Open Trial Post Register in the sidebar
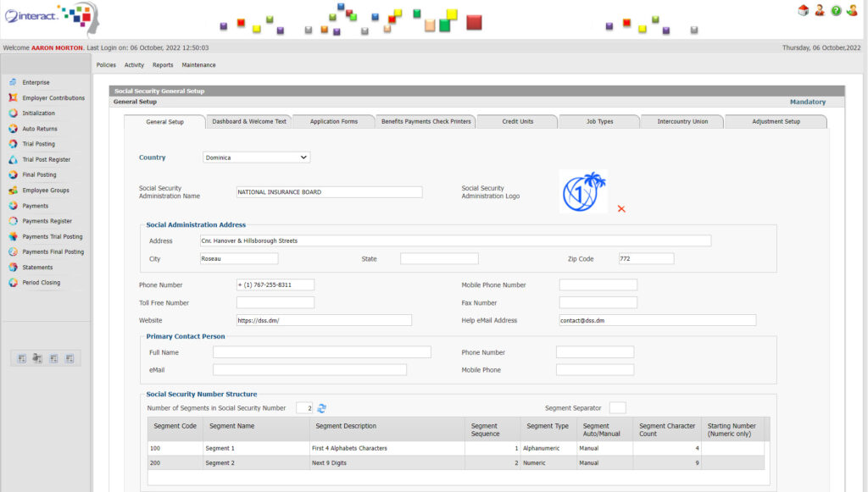The image size is (868, 492). coord(46,159)
